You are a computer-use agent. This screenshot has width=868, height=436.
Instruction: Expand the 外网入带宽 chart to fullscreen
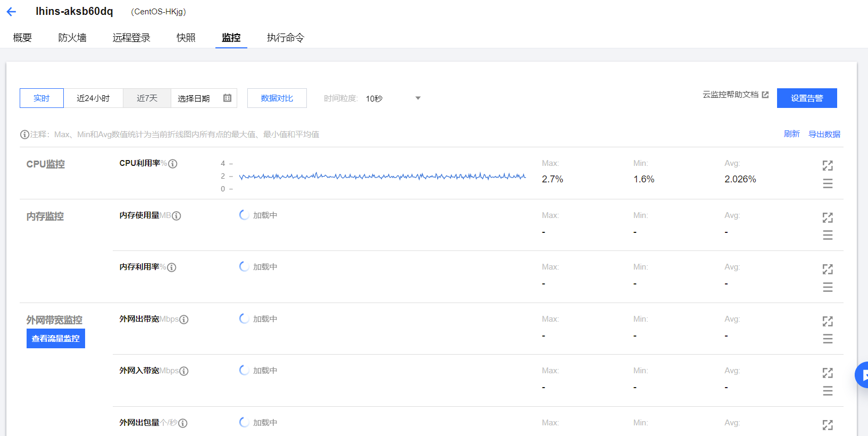[828, 373]
